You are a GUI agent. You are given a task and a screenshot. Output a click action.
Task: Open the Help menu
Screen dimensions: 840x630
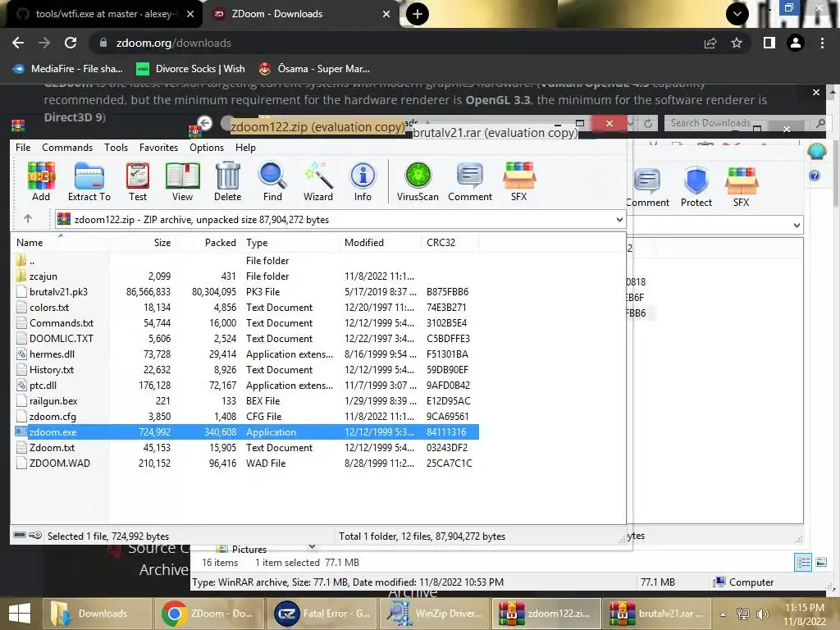(245, 148)
